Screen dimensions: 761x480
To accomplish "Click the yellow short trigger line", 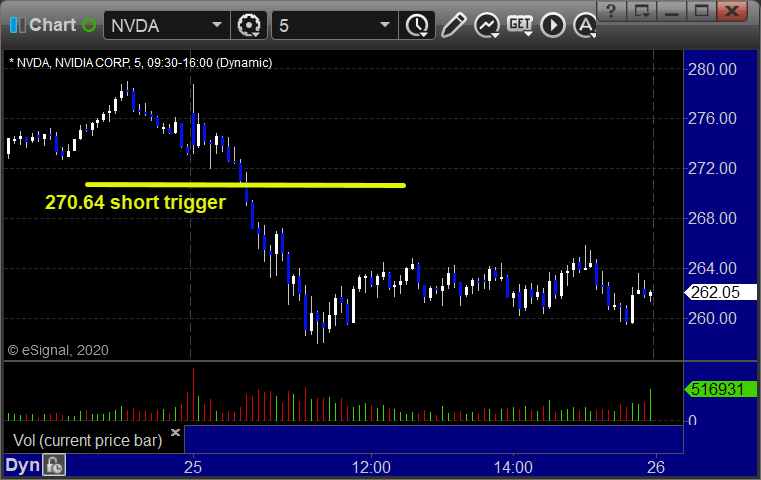I will tap(245, 185).
